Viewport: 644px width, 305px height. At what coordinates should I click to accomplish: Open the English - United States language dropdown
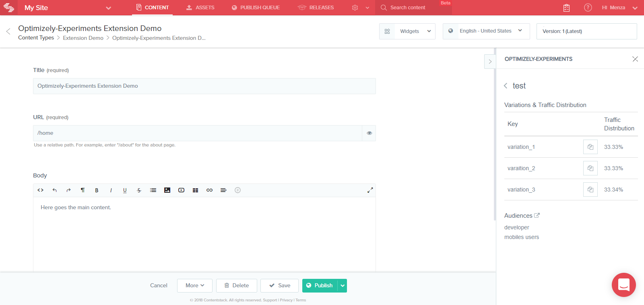[486, 31]
